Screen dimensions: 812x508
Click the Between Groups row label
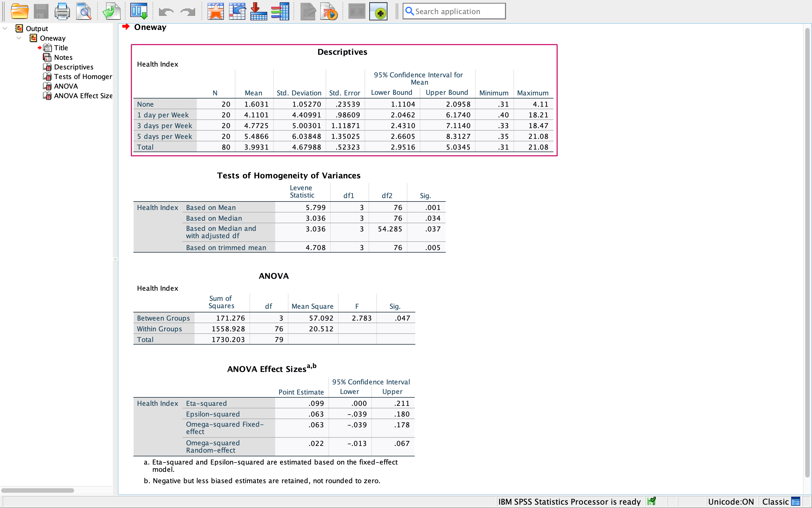pyautogui.click(x=164, y=318)
